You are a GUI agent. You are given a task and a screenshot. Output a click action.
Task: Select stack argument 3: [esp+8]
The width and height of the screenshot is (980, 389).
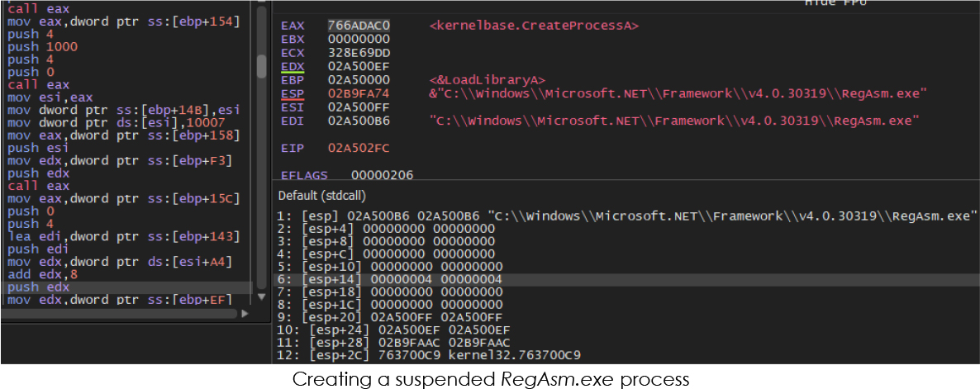coord(386,242)
